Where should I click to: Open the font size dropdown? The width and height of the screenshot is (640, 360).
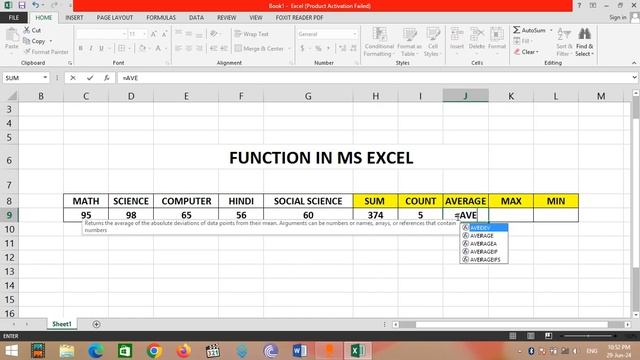point(144,34)
